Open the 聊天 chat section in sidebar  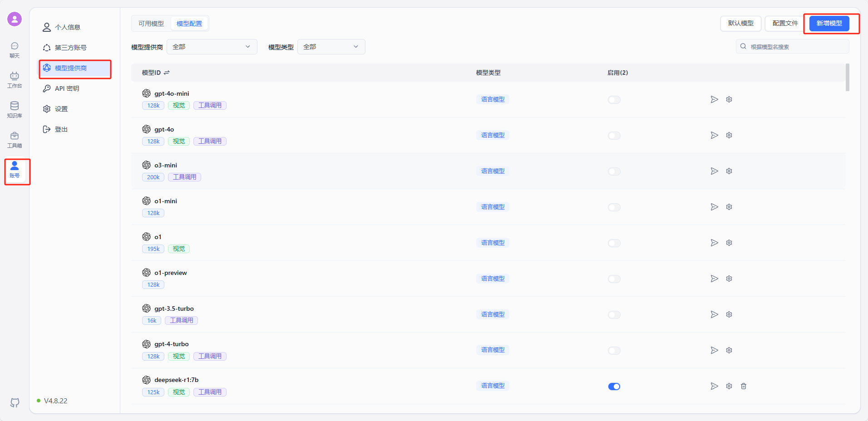click(x=15, y=50)
